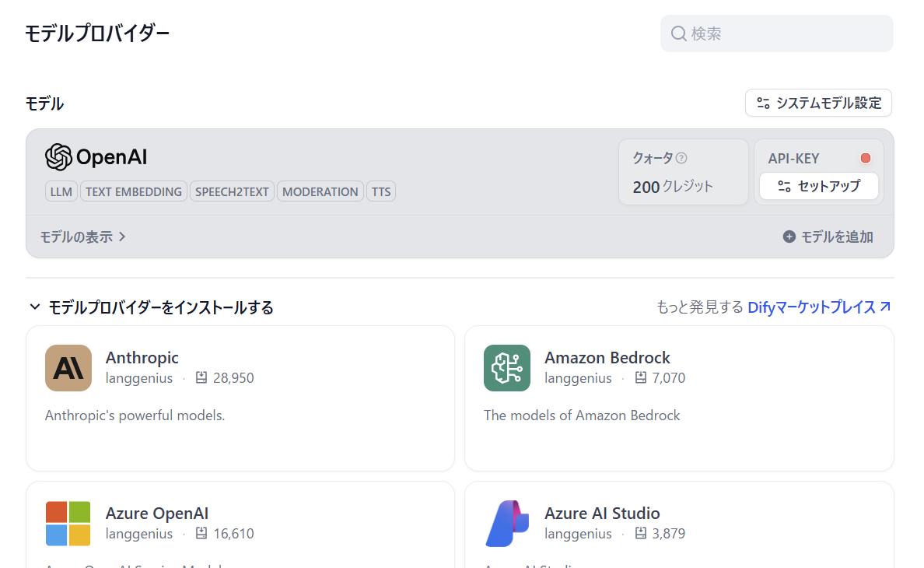The width and height of the screenshot is (924, 568).
Task: Click the 200 クレジット quota value
Action: [673, 187]
